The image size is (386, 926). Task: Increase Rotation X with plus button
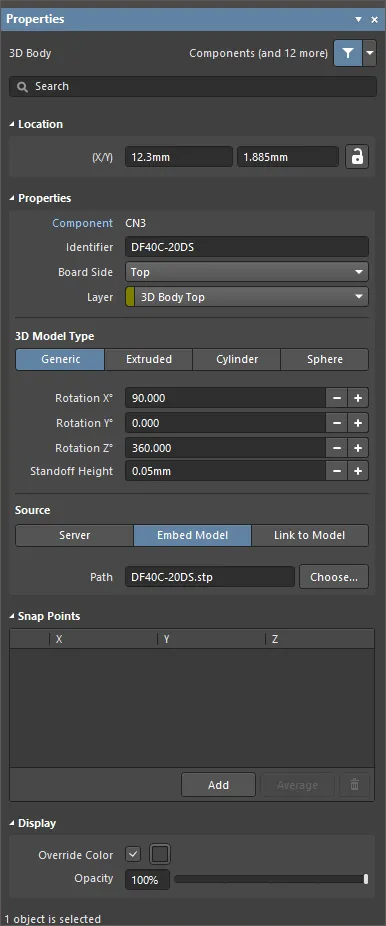pos(358,398)
